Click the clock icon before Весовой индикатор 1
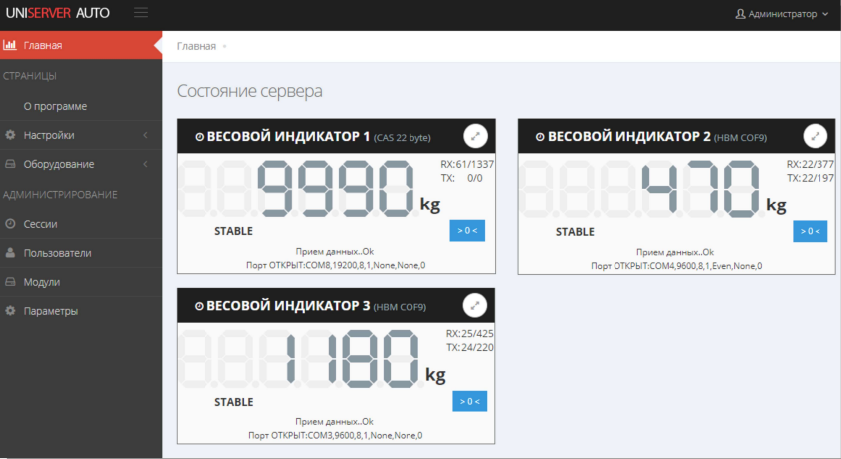Screen dimensions: 841x459 coord(200,137)
